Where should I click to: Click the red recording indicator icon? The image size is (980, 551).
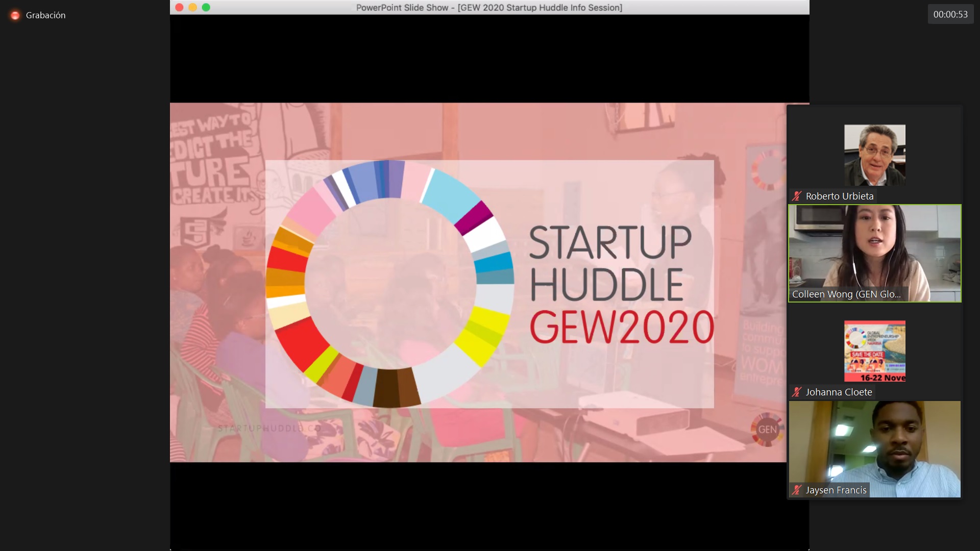tap(15, 15)
